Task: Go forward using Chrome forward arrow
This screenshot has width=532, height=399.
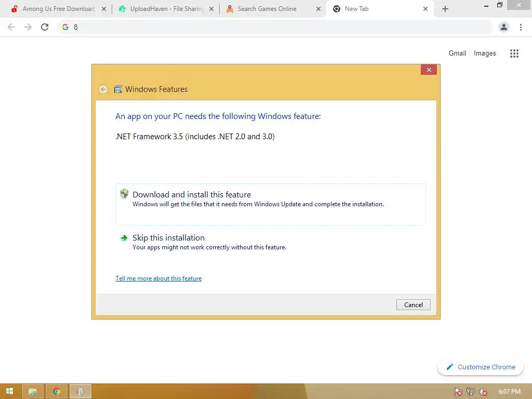Action: (28, 27)
